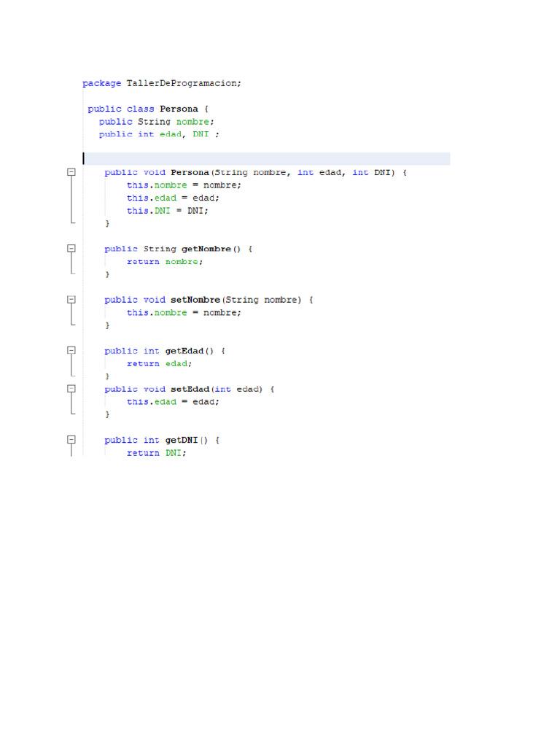Collapse the Persona constructor code fold
This screenshot has height=747, width=560.
(71, 172)
